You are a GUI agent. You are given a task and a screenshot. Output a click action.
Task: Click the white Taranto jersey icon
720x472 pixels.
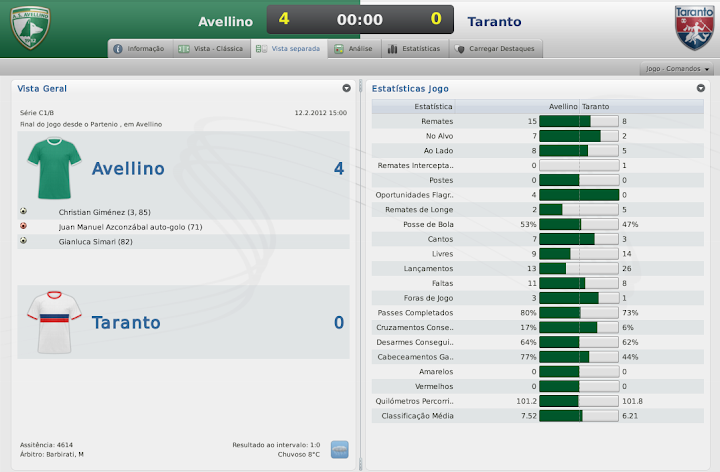click(x=51, y=322)
